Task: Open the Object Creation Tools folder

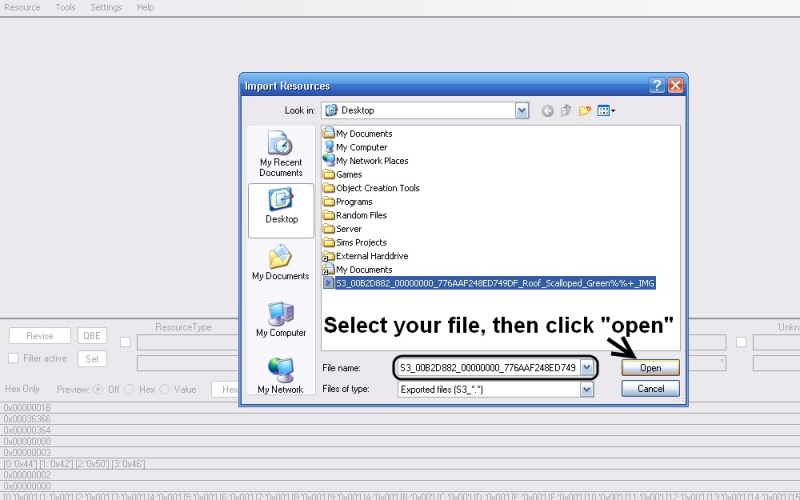Action: click(377, 188)
